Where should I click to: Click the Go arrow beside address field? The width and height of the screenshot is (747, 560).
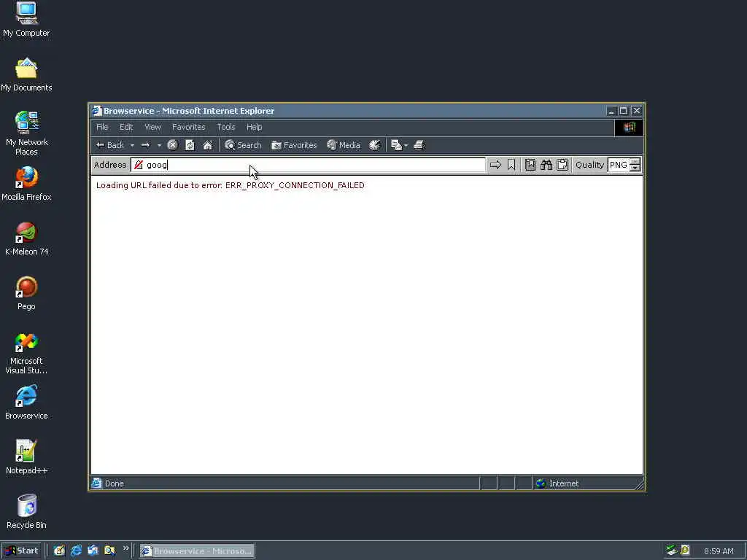(x=495, y=165)
